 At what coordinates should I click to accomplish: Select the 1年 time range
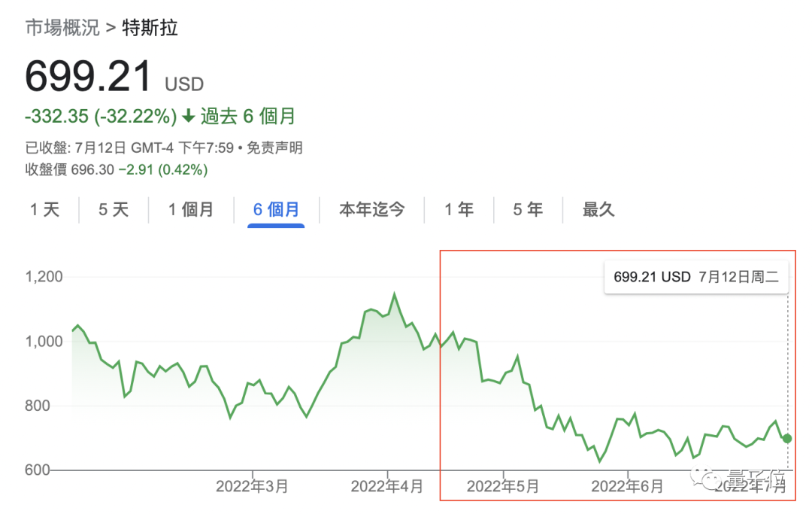click(459, 210)
